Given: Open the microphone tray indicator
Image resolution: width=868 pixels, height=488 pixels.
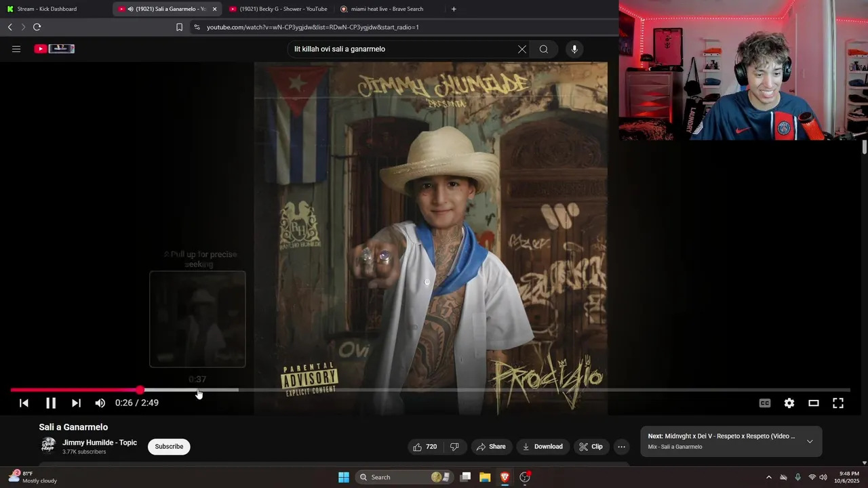Looking at the screenshot, I should [797, 477].
